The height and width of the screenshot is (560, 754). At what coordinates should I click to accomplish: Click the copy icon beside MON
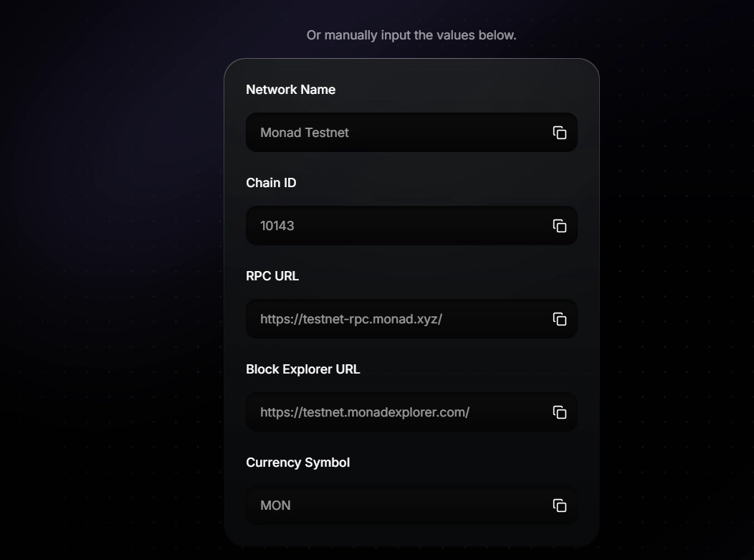click(x=560, y=506)
